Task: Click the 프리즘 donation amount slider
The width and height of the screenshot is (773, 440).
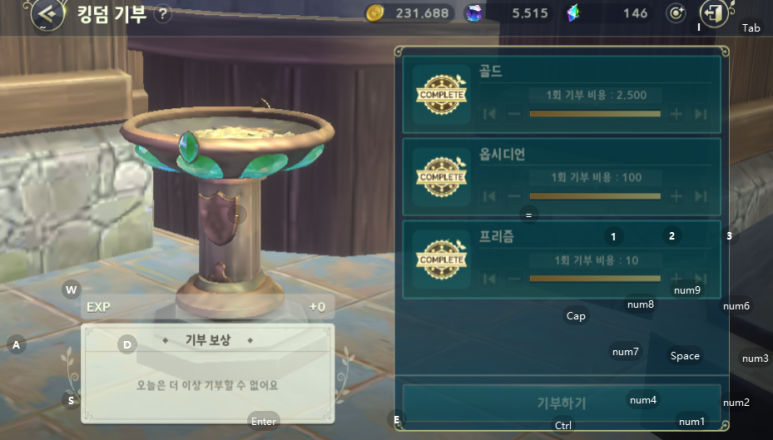Action: (595, 278)
